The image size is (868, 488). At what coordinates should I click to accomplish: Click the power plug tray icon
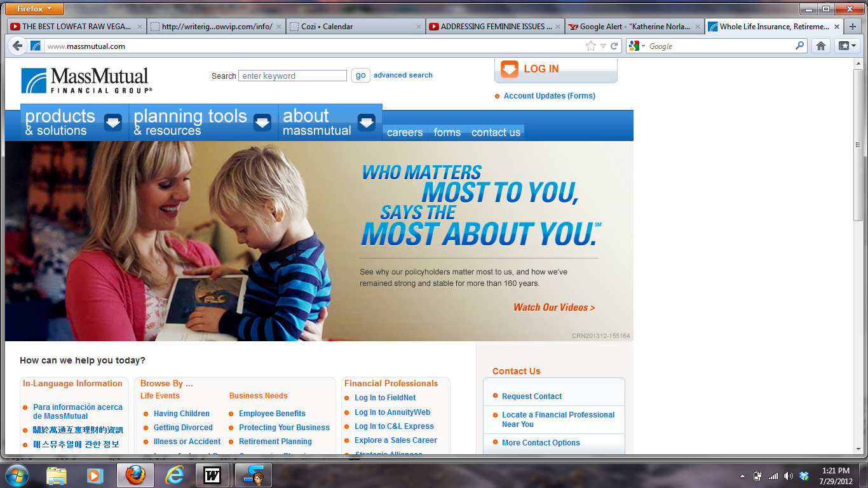(757, 475)
